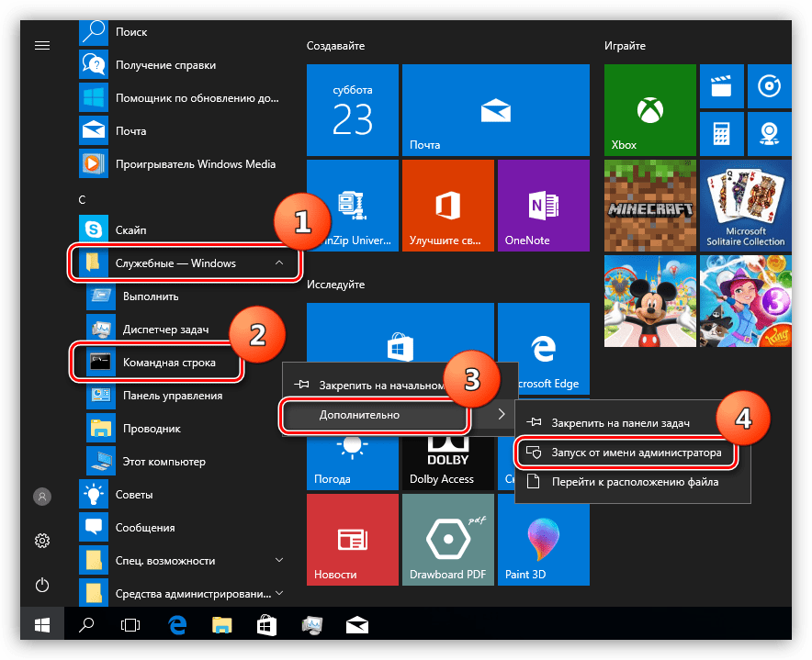Open Drawboard PDF tile
This screenshot has height=660, width=812.
pyautogui.click(x=447, y=542)
